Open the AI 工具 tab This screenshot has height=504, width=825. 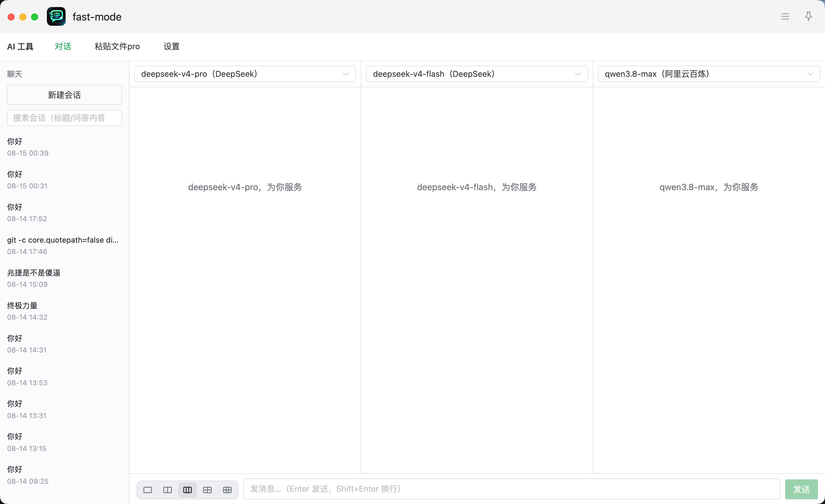pyautogui.click(x=21, y=47)
